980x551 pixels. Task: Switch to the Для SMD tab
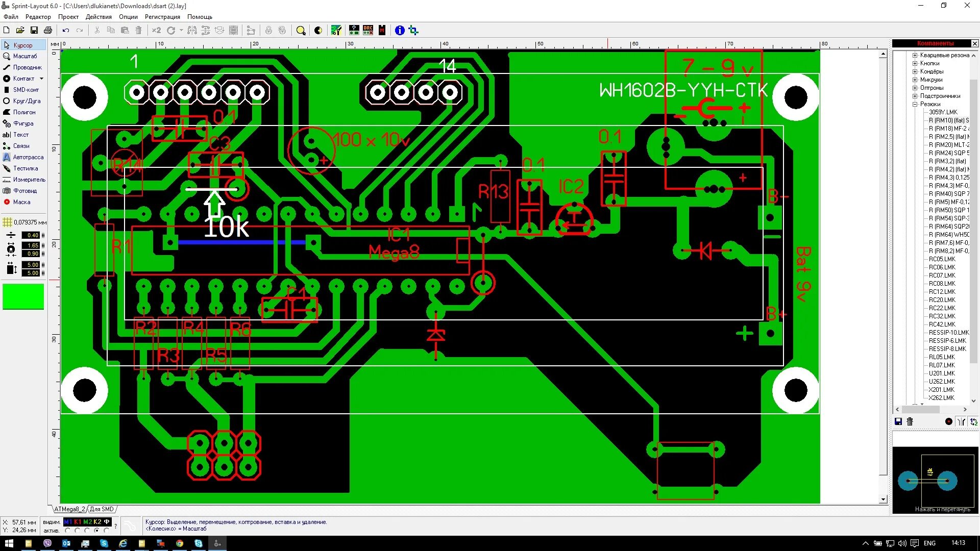(102, 509)
